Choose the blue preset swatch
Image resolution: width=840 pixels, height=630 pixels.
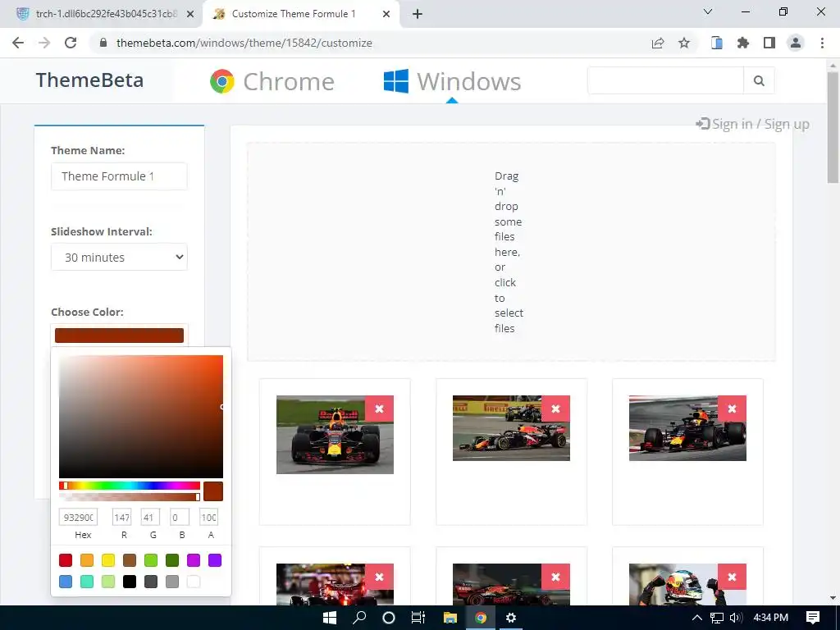(66, 582)
